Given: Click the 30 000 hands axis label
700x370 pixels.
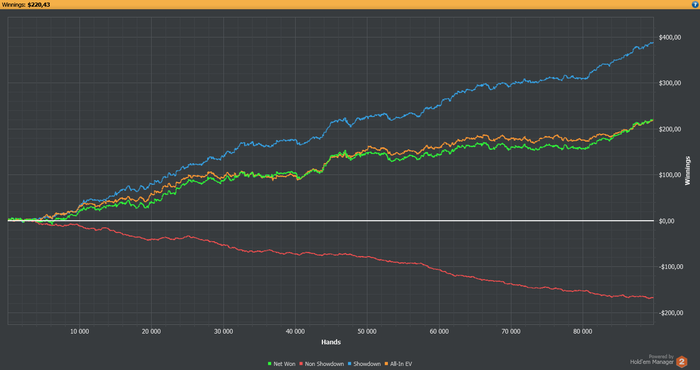Looking at the screenshot, I should 223,332.
